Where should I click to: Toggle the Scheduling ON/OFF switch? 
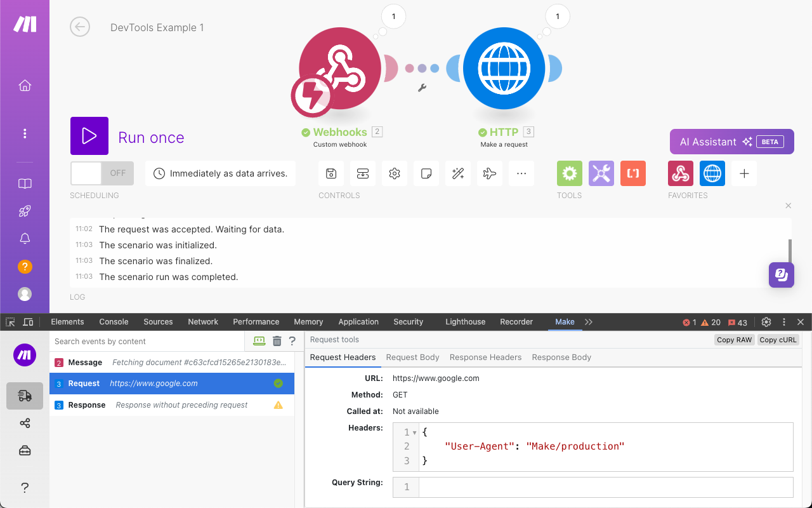(x=101, y=173)
